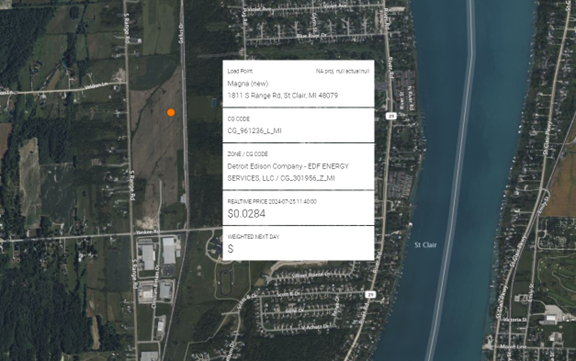The width and height of the screenshot is (576, 361).
Task: Click the Victoria St label across the river
Action: [x=516, y=320]
